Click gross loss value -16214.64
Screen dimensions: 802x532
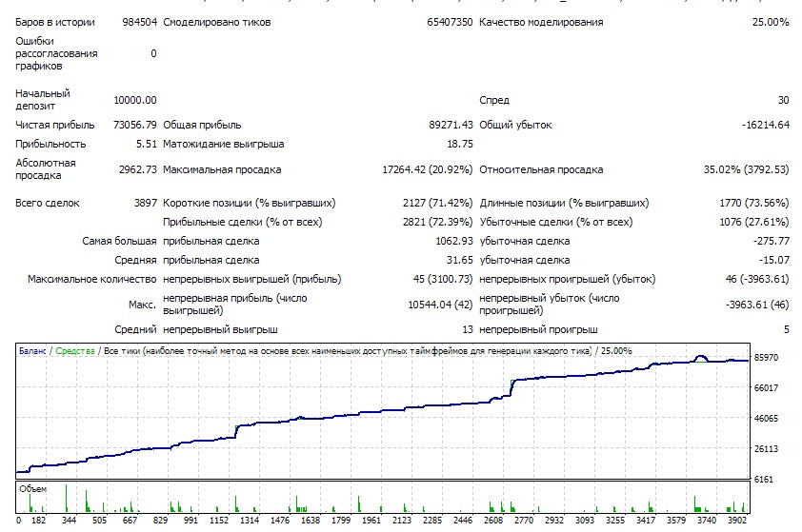pos(766,125)
